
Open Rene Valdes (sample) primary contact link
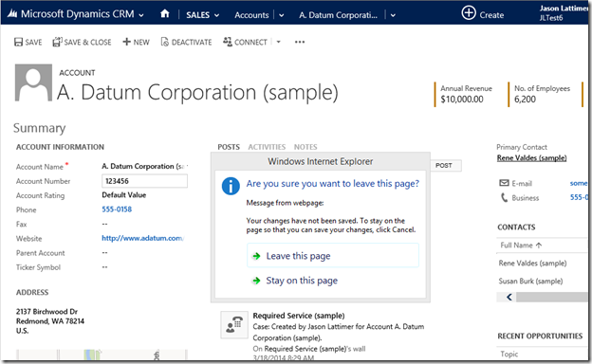click(x=531, y=157)
